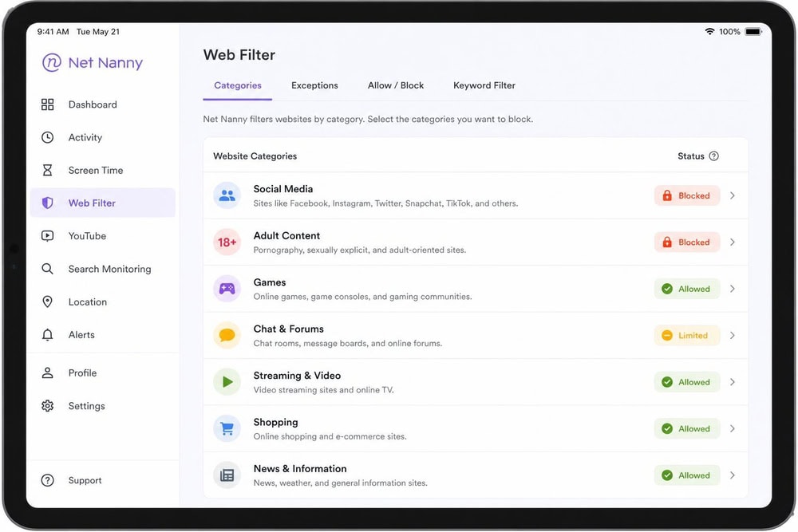Click the Shopping category title

[276, 422]
